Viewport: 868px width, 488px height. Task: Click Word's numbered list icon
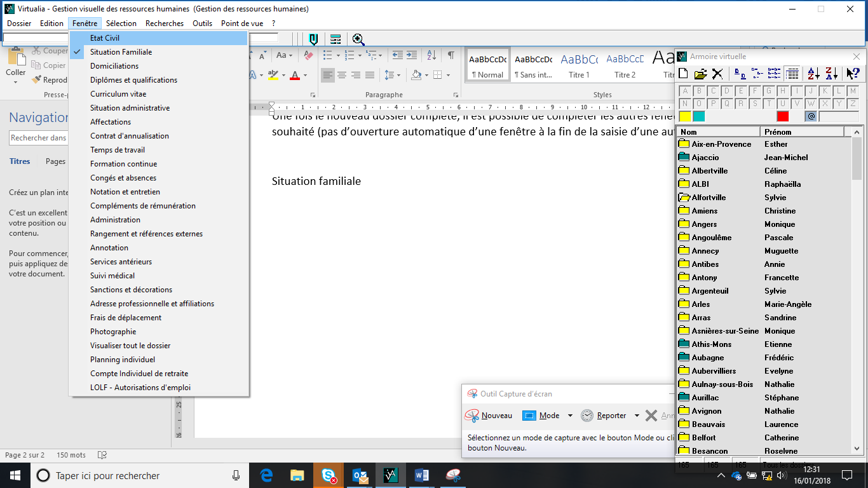click(349, 55)
